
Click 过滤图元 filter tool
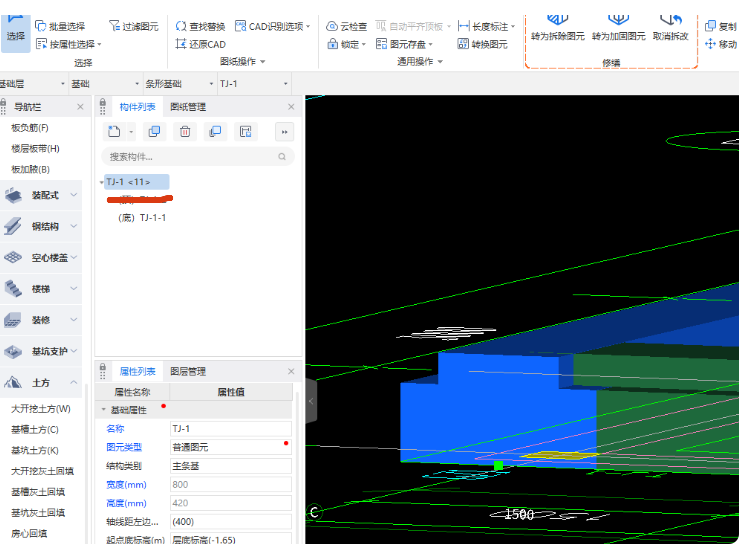134,26
